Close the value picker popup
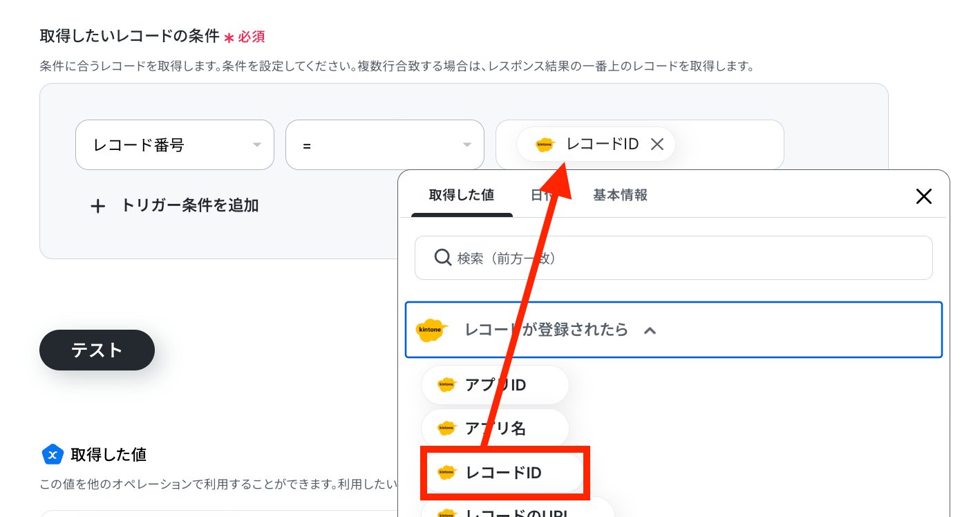980x517 pixels. point(924,196)
